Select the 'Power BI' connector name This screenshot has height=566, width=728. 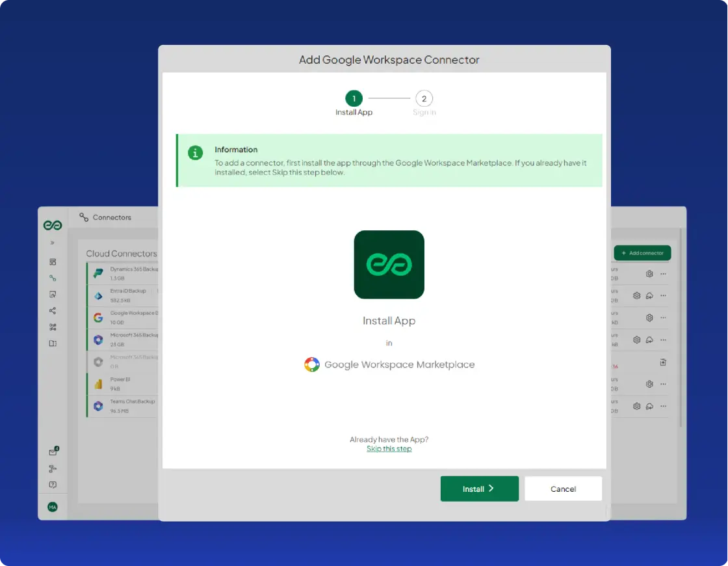pos(120,379)
